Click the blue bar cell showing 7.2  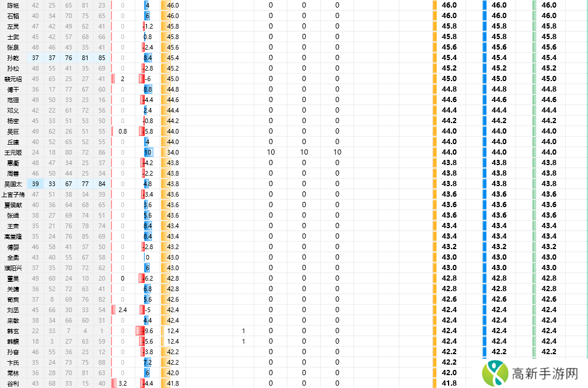tap(148, 362)
